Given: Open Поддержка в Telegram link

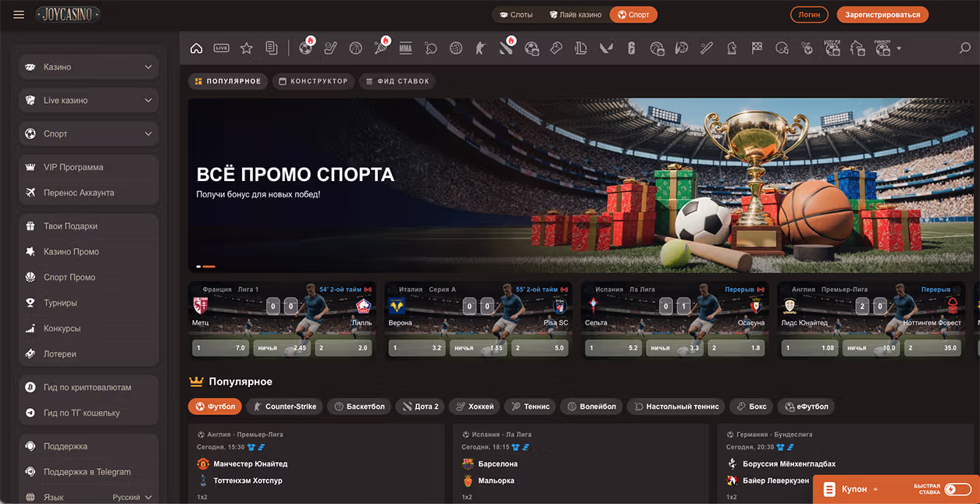Looking at the screenshot, I should click(88, 472).
